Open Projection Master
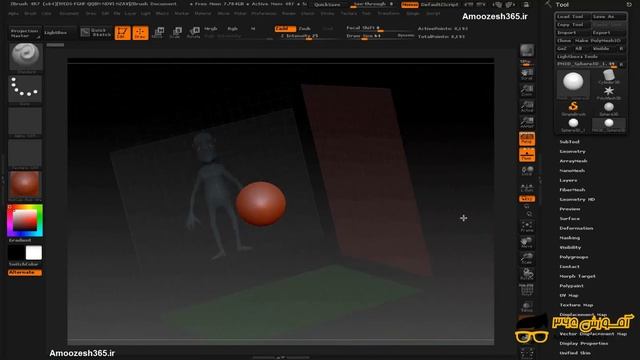640x360 pixels. click(24, 33)
